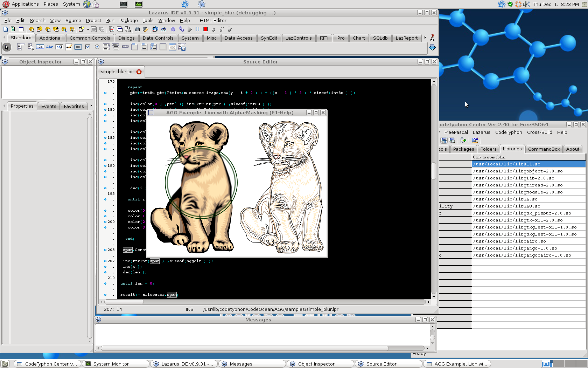
Task: Pick the TGroupBox component
Action: click(x=135, y=47)
